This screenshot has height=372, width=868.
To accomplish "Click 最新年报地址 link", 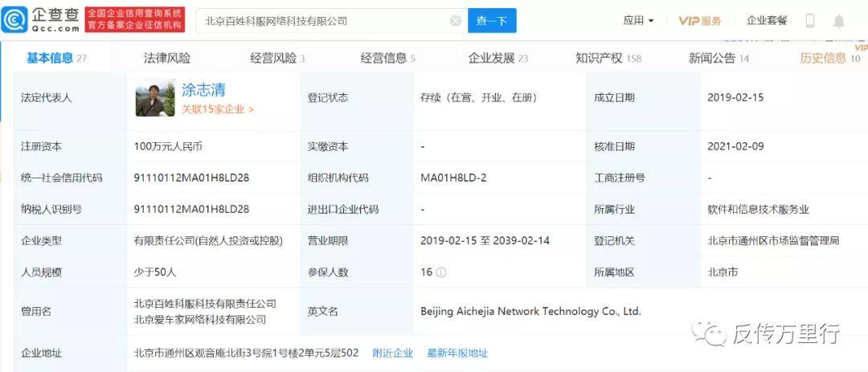I will (458, 354).
